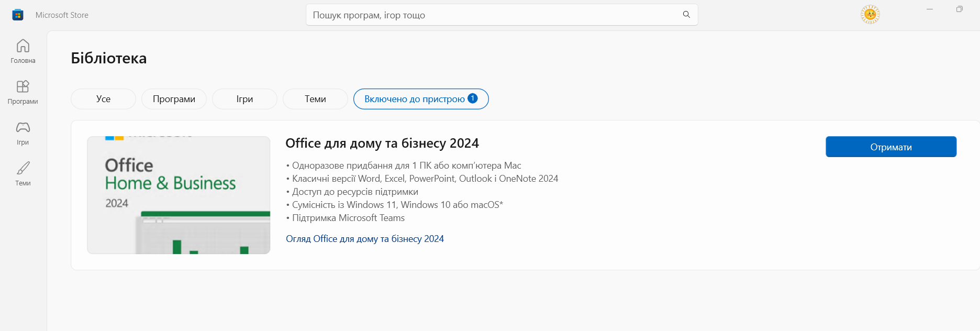Select the Теми filter chip

point(315,99)
